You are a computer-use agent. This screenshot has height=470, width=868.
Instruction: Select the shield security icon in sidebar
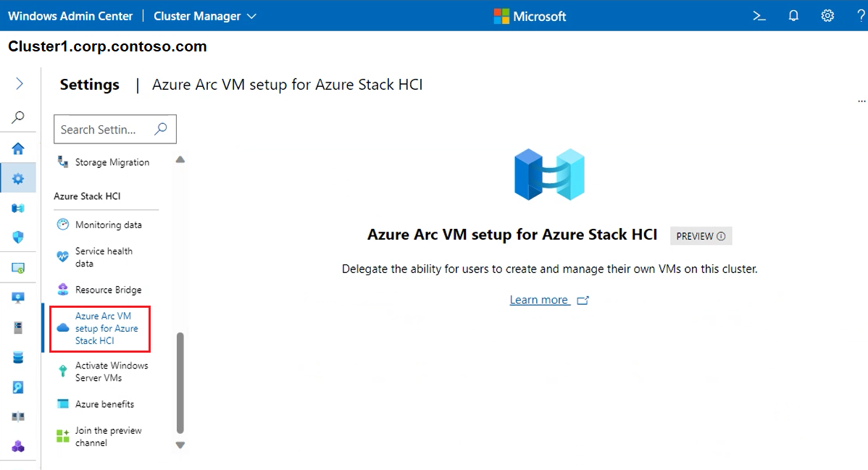point(18,237)
